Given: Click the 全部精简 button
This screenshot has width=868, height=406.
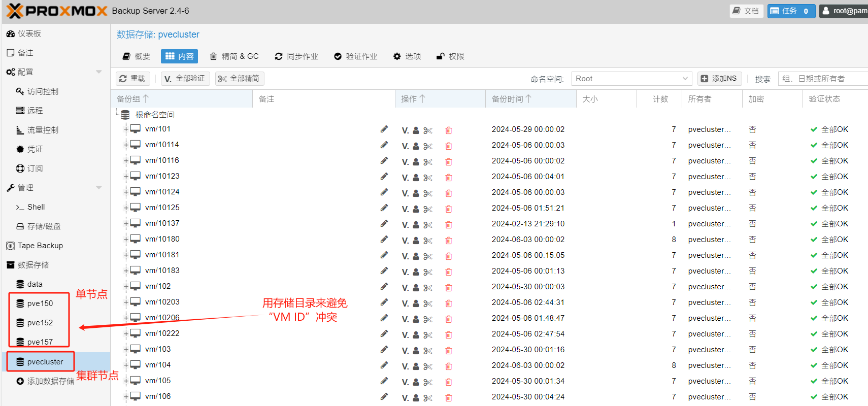Looking at the screenshot, I should coord(240,79).
